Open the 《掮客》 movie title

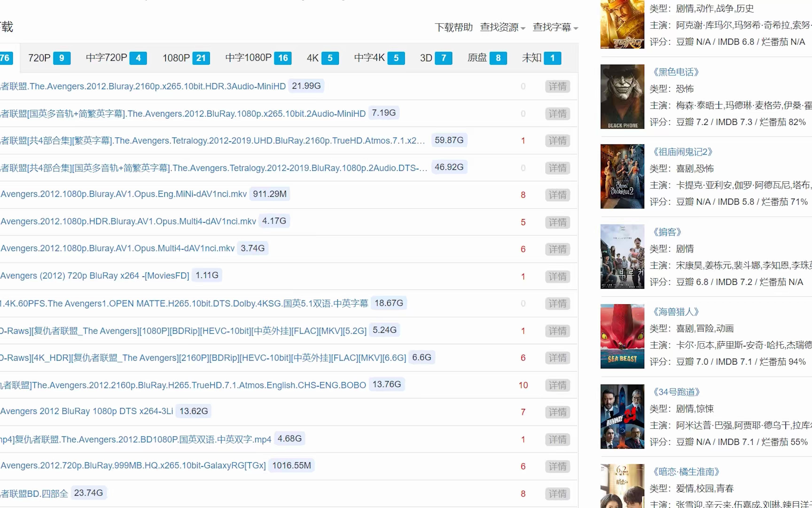(667, 232)
